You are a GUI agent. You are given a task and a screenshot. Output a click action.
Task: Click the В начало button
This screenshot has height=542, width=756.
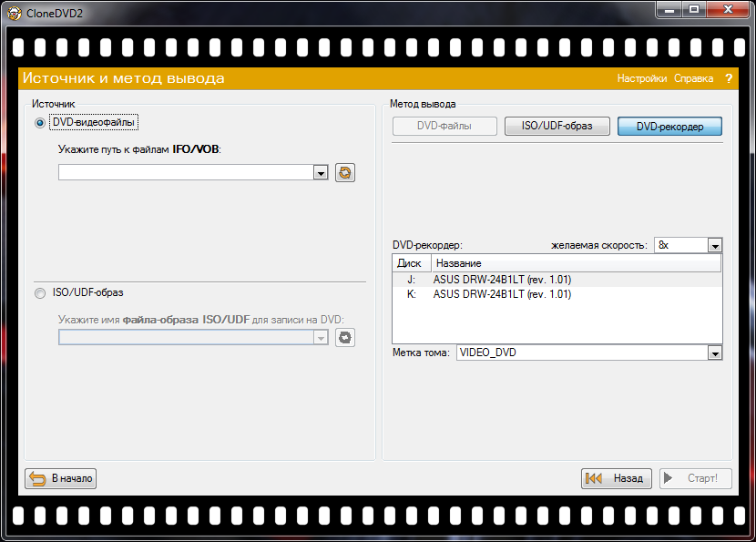click(x=61, y=478)
